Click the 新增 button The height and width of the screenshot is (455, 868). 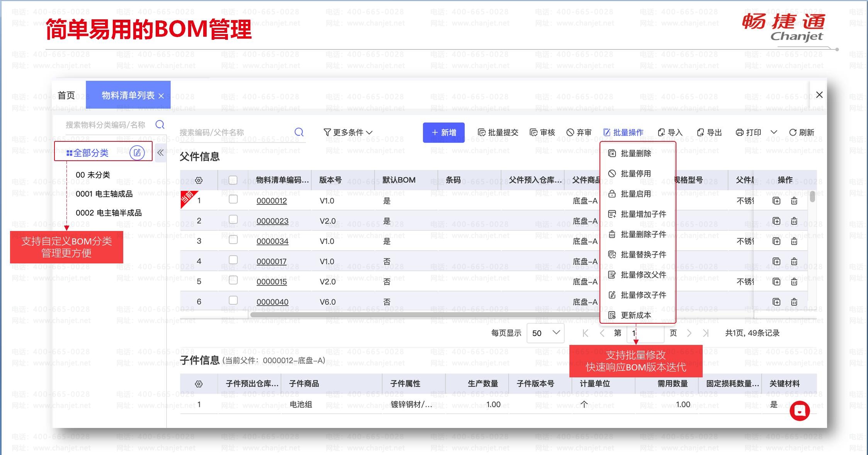(x=443, y=132)
